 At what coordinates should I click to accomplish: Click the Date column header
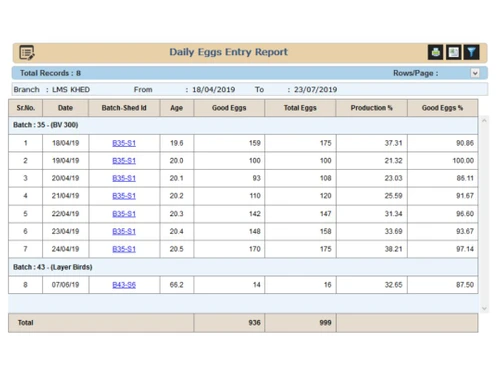pos(65,108)
